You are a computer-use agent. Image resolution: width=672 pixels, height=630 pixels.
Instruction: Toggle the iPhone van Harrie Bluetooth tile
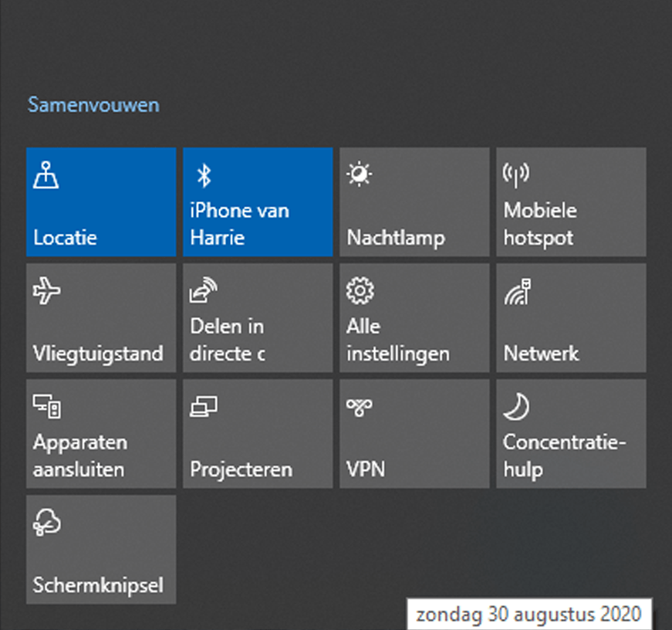click(x=258, y=202)
